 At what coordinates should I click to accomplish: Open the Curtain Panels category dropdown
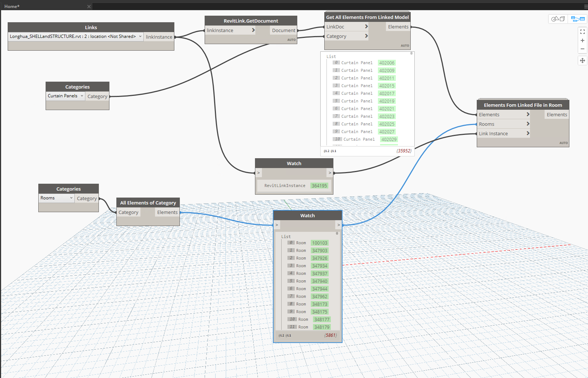[82, 96]
